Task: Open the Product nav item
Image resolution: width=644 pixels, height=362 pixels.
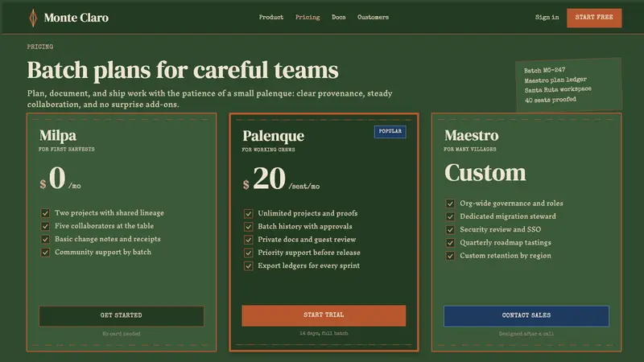Action: [x=271, y=17]
